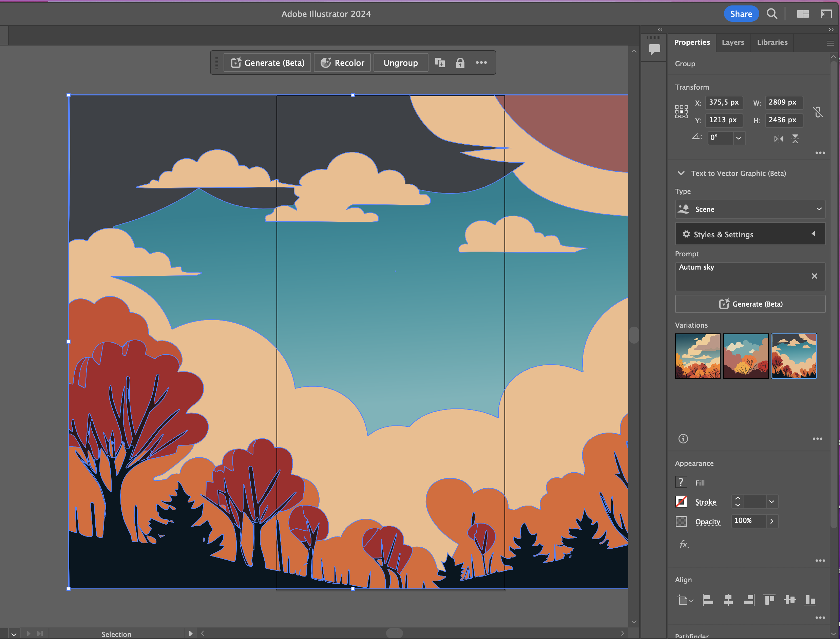Image resolution: width=840 pixels, height=639 pixels.
Task: Click the lock icon in contextual taskbar
Action: click(x=460, y=63)
